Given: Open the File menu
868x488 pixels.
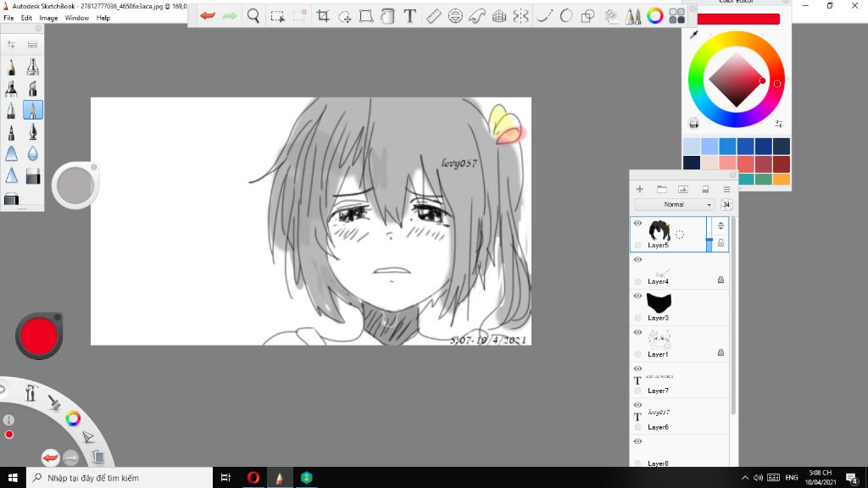Looking at the screenshot, I should click(8, 18).
